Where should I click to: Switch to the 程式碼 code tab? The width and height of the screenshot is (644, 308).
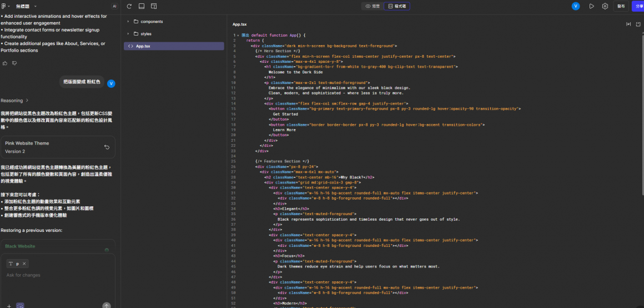tap(397, 6)
